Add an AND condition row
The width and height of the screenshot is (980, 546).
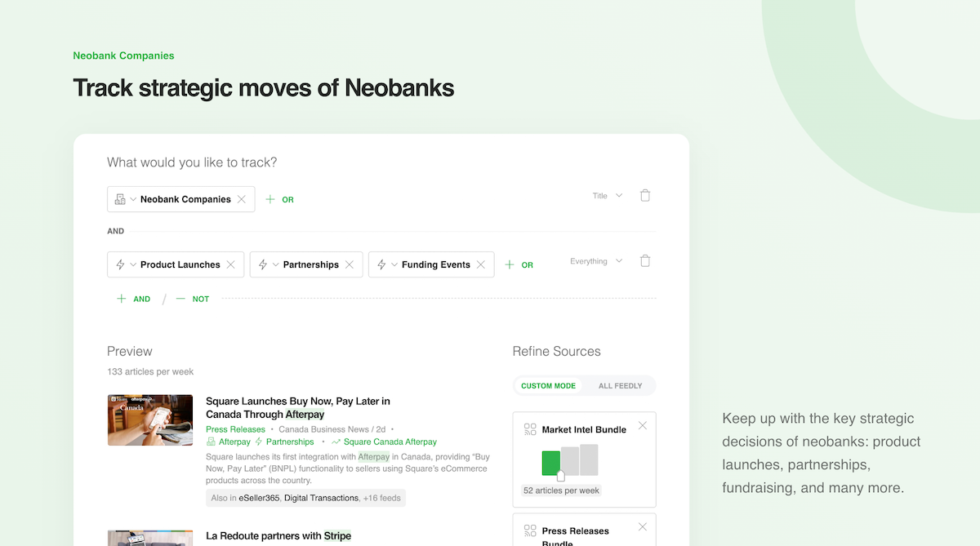pos(134,299)
